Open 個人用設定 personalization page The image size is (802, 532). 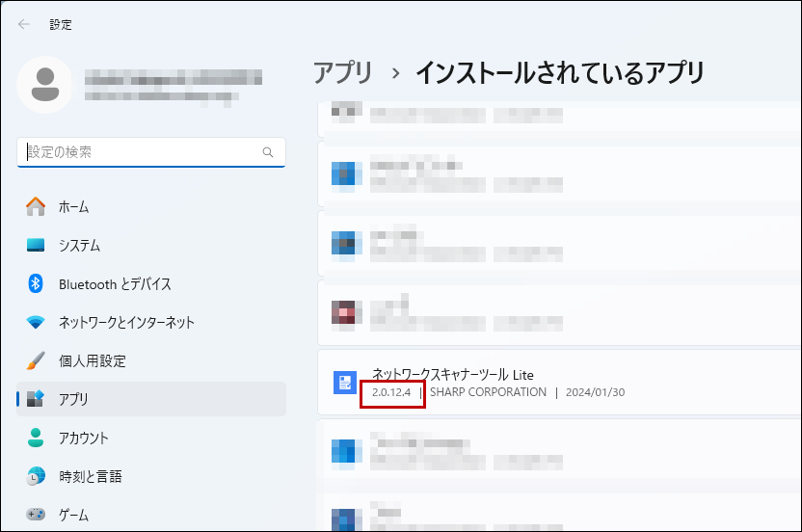click(151, 361)
